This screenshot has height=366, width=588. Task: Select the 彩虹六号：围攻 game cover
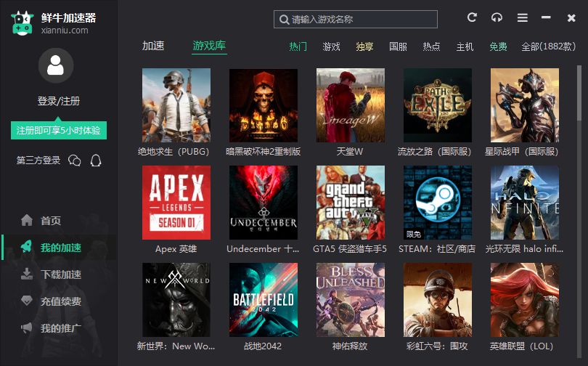(438, 300)
